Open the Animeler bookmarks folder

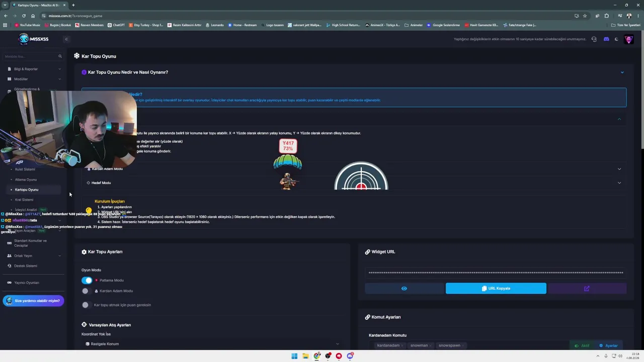pyautogui.click(x=414, y=25)
